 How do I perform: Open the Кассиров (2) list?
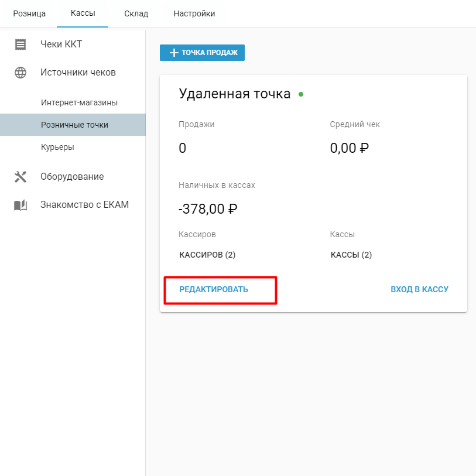207,255
